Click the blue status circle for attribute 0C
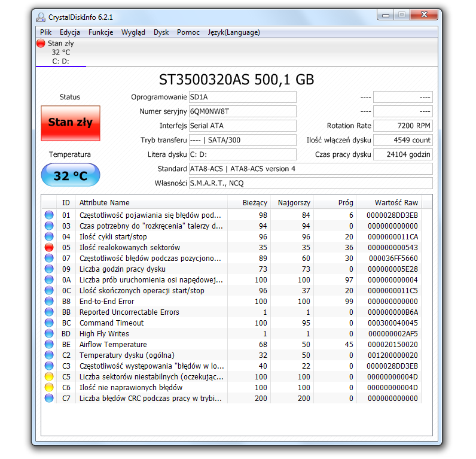This screenshot has height=459, width=476. tap(49, 291)
